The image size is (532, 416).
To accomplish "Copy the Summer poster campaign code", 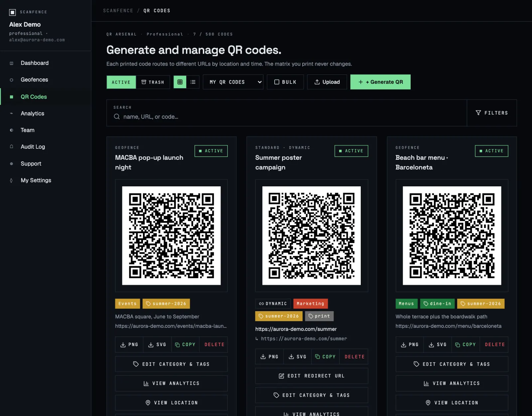I will [326, 356].
